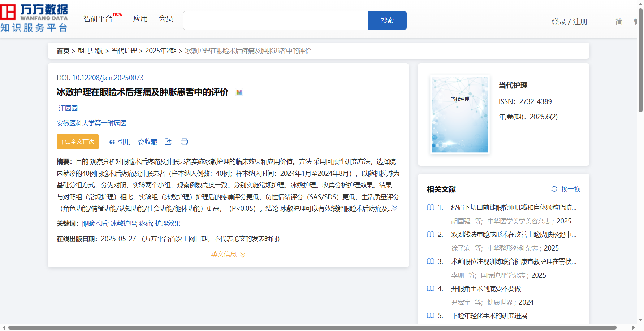Image resolution: width=644 pixels, height=331 pixels.
Task: Click book icon of related item 4
Action: point(431,288)
